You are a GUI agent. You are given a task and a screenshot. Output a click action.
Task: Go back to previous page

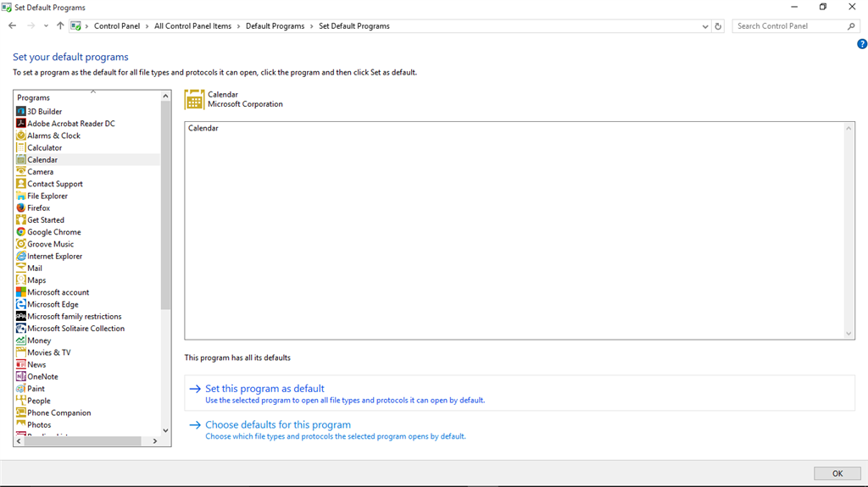[12, 26]
